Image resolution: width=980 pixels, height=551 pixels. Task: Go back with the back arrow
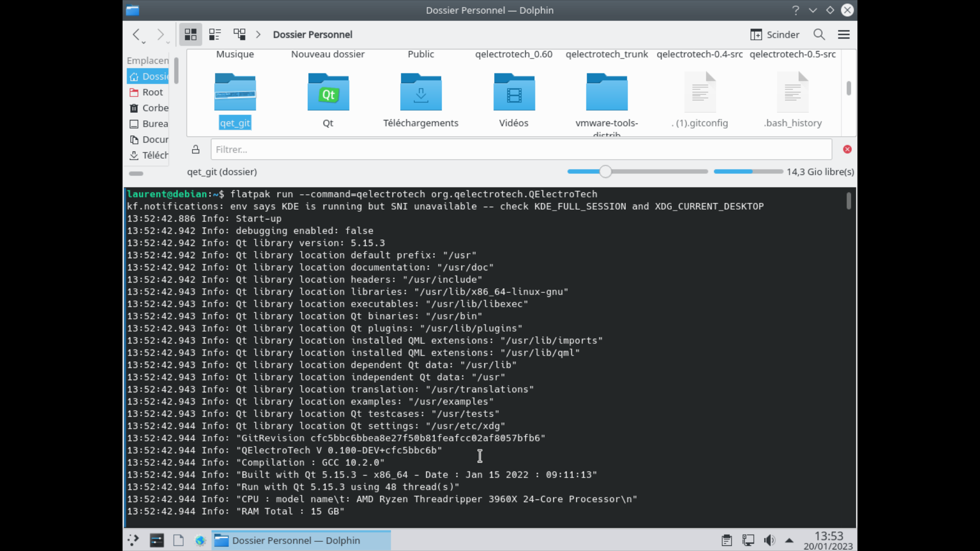pos(136,34)
